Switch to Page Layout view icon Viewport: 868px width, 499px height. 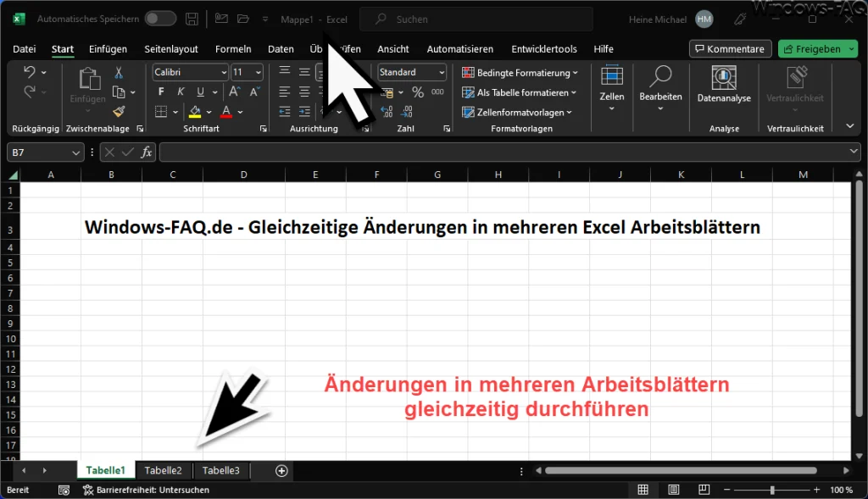tap(674, 490)
